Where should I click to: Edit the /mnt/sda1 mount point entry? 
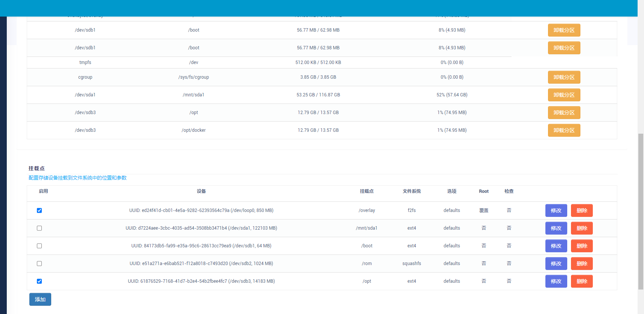coord(556,228)
